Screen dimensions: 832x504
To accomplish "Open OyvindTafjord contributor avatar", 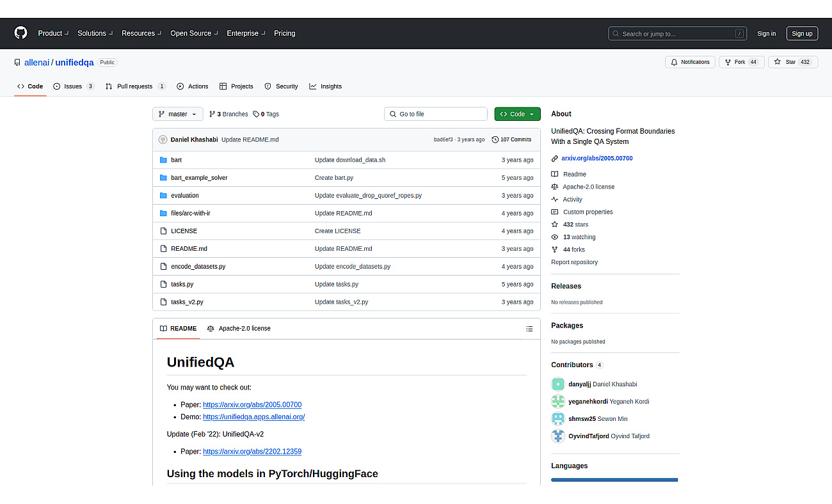I will [x=558, y=436].
